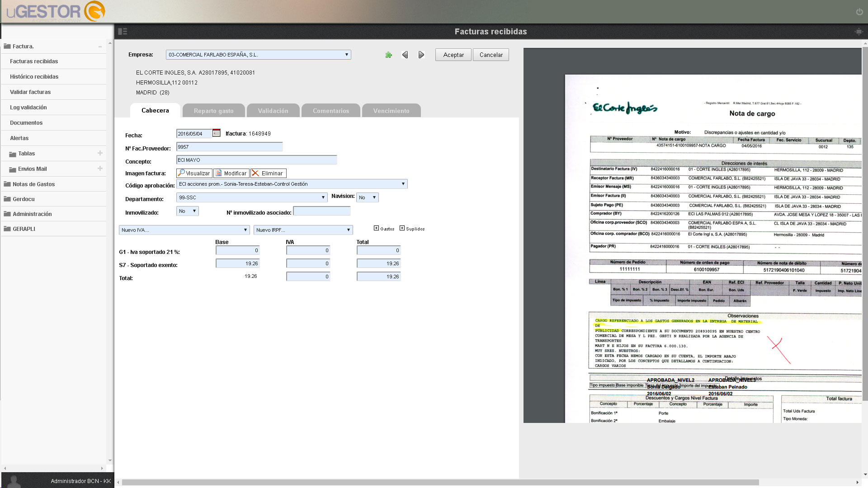Expand the Gastos section
The image size is (868, 488).
click(x=376, y=228)
